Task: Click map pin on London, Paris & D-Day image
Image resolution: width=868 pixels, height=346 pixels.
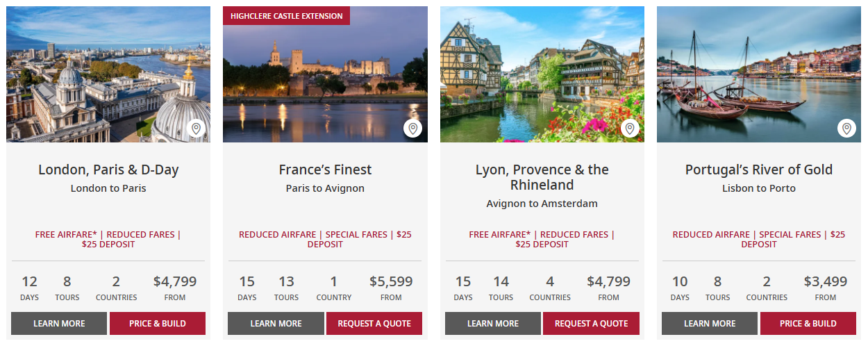Action: coord(196,129)
